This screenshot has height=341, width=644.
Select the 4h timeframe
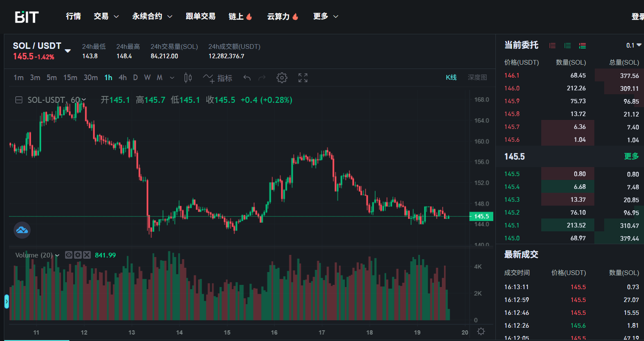[122, 78]
